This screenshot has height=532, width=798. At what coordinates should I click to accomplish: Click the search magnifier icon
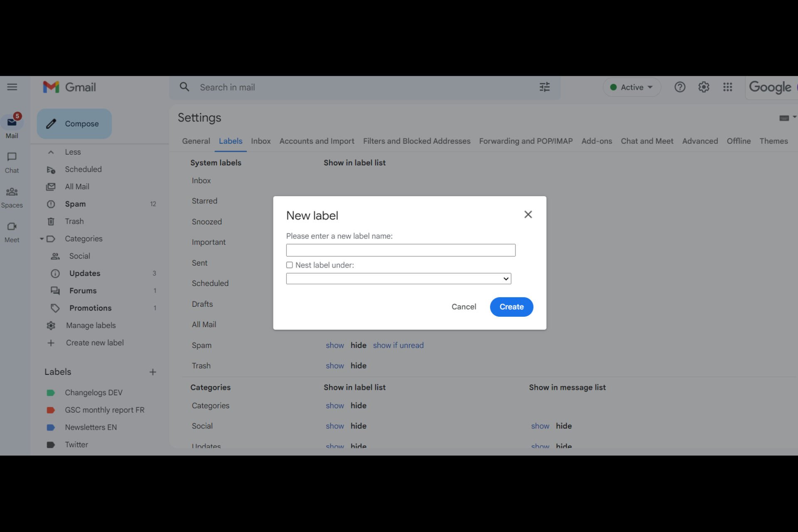[x=184, y=87]
